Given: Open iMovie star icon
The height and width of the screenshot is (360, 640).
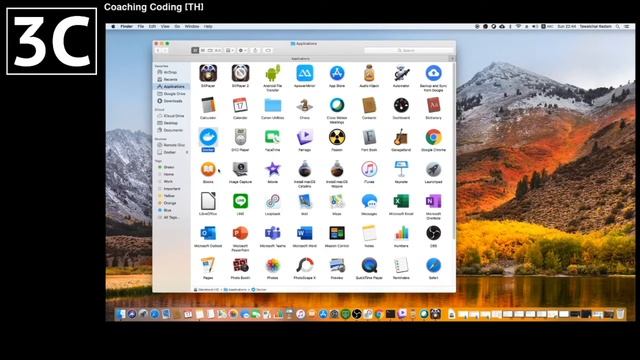Looking at the screenshot, I should tap(273, 169).
